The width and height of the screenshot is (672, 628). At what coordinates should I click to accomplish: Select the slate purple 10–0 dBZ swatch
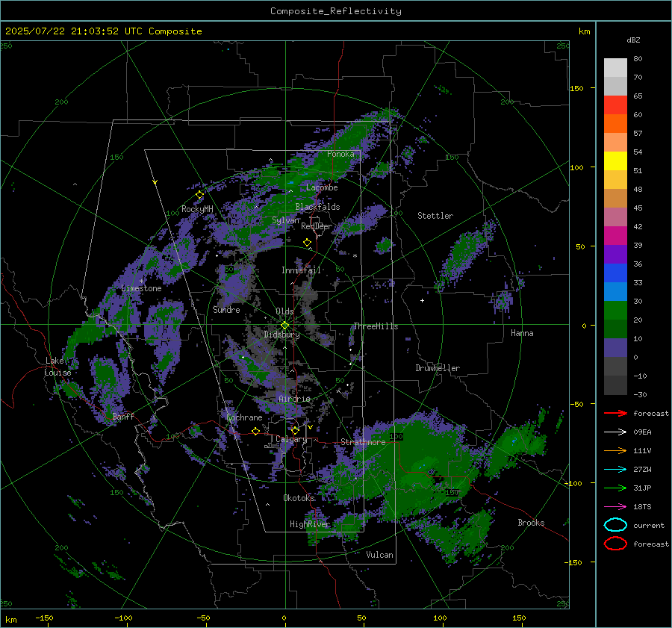click(x=615, y=348)
